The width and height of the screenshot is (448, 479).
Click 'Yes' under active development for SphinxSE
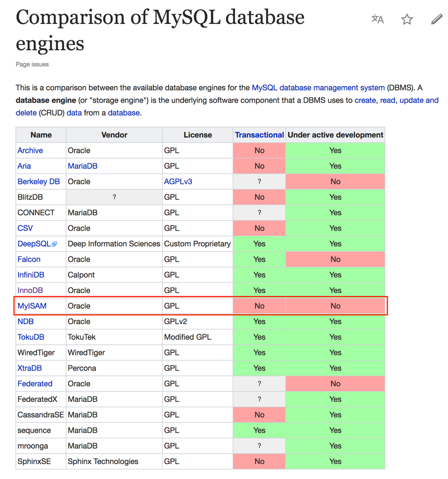[x=335, y=461]
